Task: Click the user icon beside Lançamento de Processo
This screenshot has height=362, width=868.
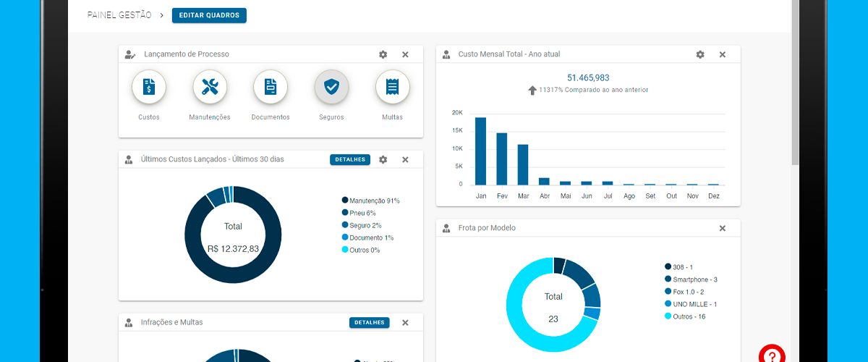Action: coord(129,54)
